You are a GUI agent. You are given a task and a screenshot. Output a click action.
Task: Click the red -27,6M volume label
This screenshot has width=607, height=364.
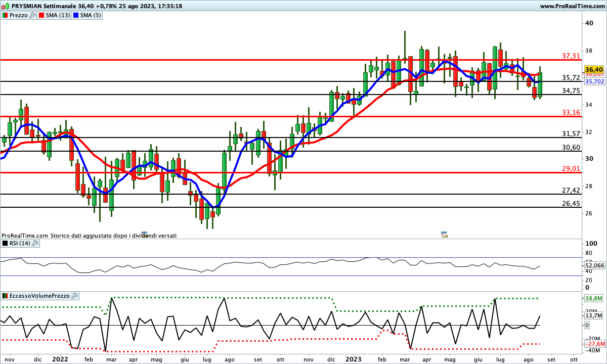point(594,343)
